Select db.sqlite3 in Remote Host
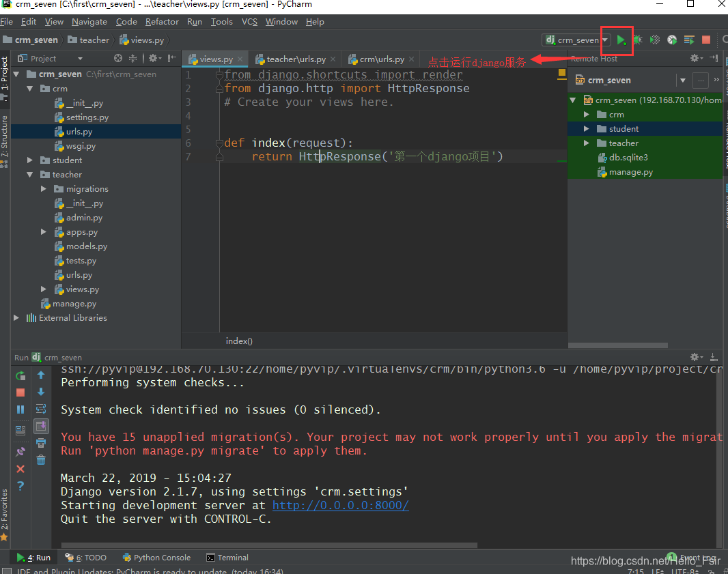This screenshot has height=574, width=728. [x=628, y=158]
